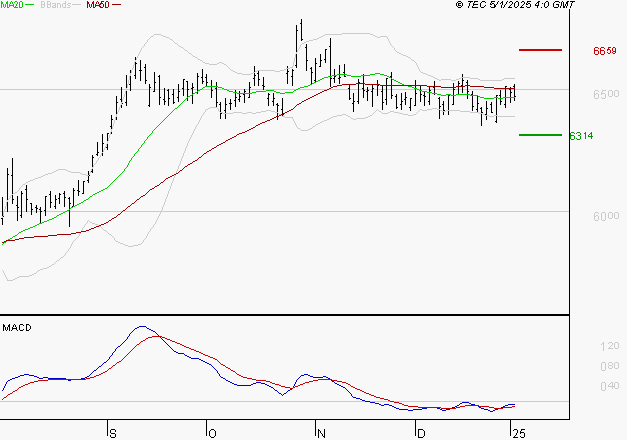Screen dimensions: 627x440
Task: Click the 6500 price axis label
Action: click(606, 94)
